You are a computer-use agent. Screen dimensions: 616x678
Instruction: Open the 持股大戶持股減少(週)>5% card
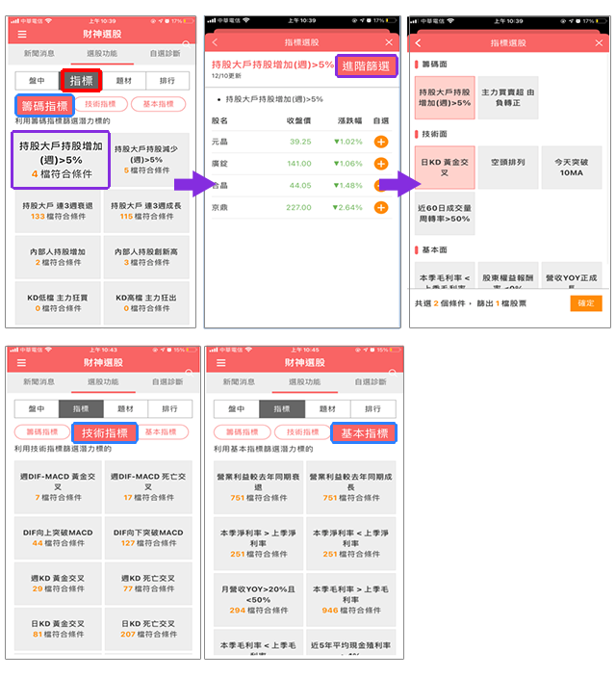[147, 160]
